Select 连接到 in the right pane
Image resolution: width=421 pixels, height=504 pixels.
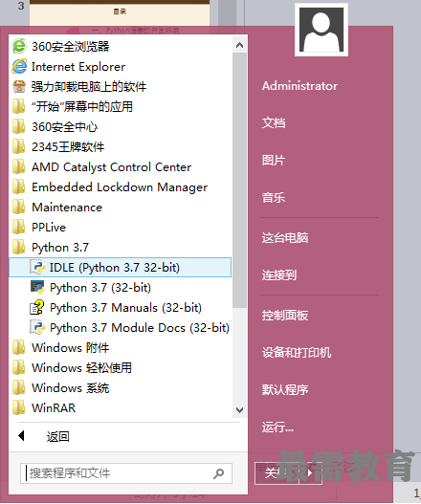point(279,275)
